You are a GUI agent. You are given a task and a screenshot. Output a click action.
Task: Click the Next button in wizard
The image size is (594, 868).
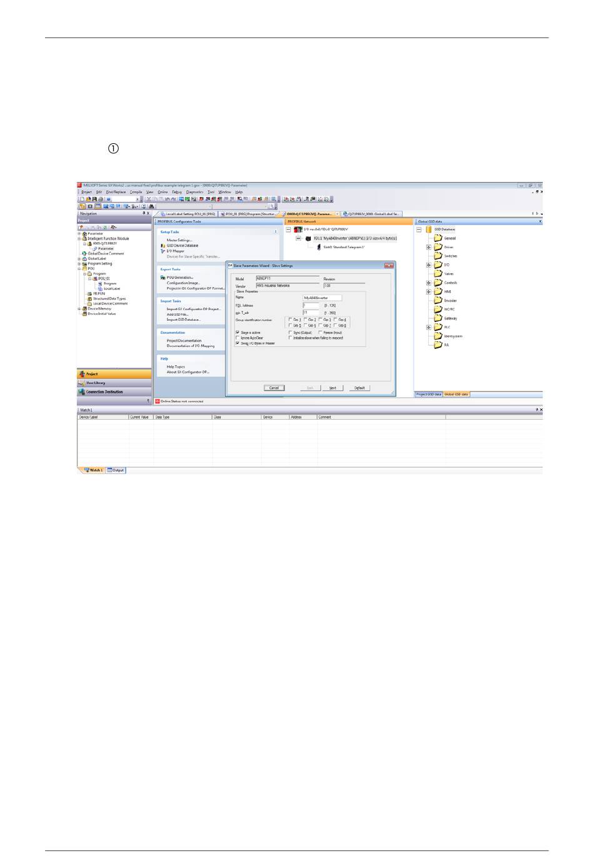coord(333,388)
